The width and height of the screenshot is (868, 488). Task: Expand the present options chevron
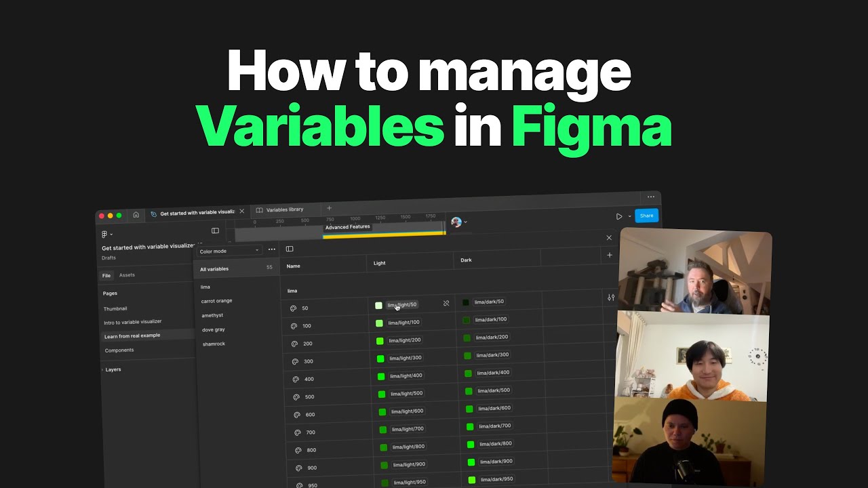tap(629, 216)
